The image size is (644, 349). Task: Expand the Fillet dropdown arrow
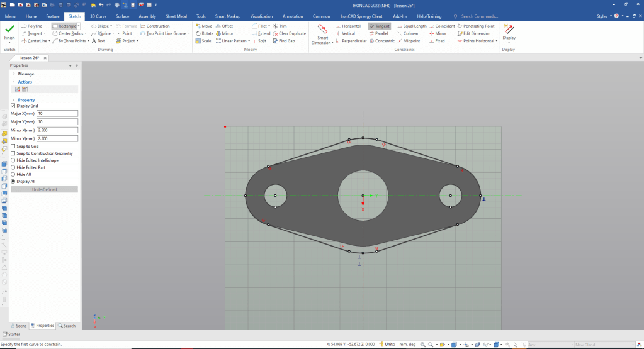[x=269, y=26]
